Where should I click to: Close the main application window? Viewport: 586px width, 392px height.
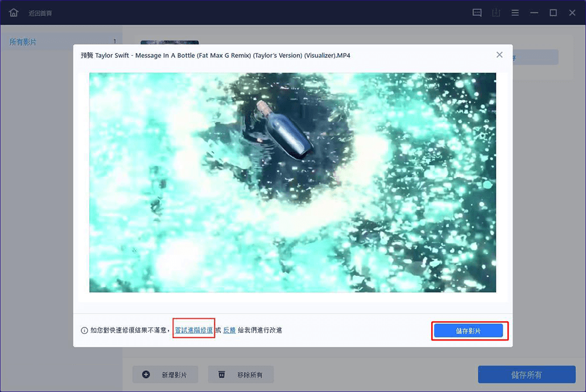572,13
